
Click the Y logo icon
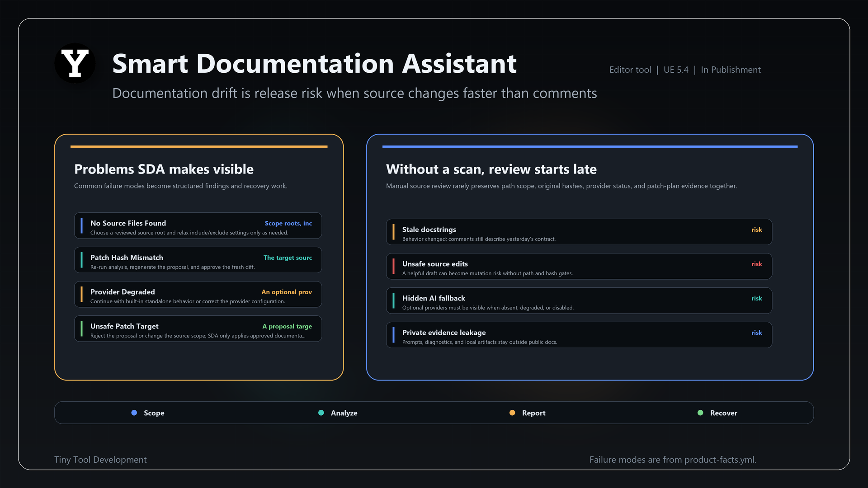click(75, 63)
